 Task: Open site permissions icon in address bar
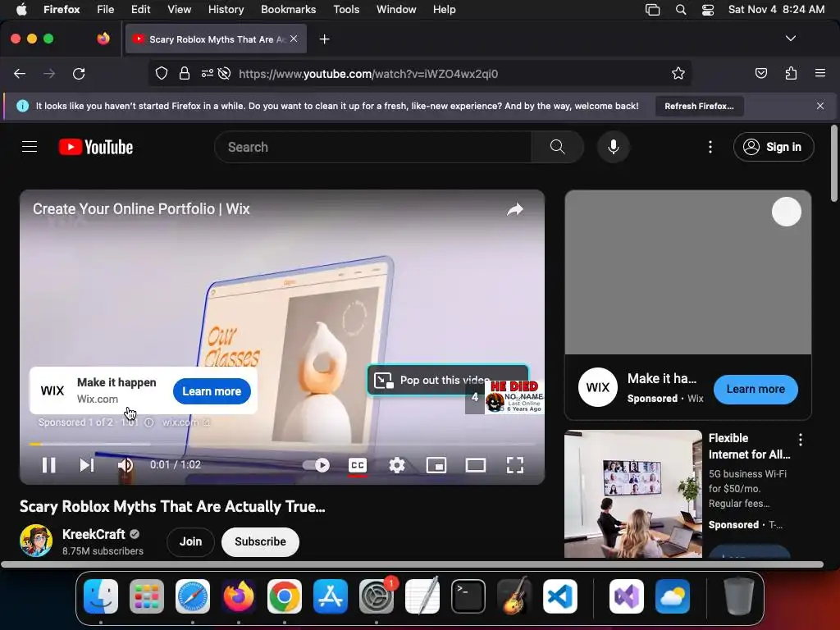tap(208, 73)
